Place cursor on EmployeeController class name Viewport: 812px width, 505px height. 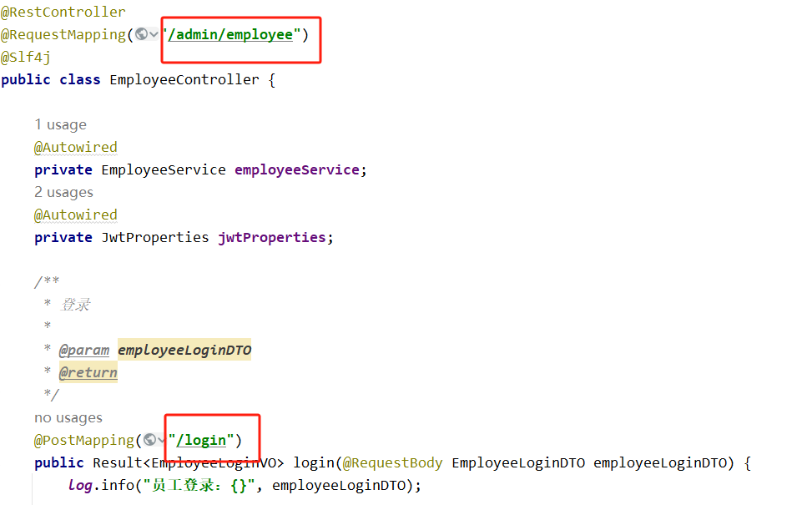[x=184, y=79]
